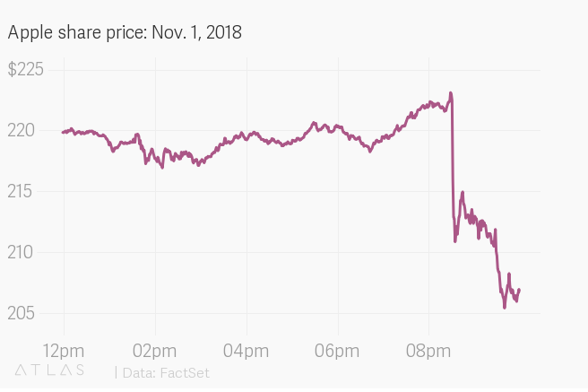Click the lowest point of the price line
This screenshot has width=588, height=392.
coord(505,307)
